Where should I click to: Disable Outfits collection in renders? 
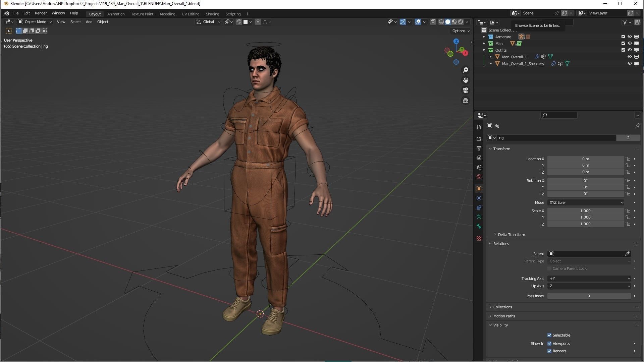click(x=636, y=50)
